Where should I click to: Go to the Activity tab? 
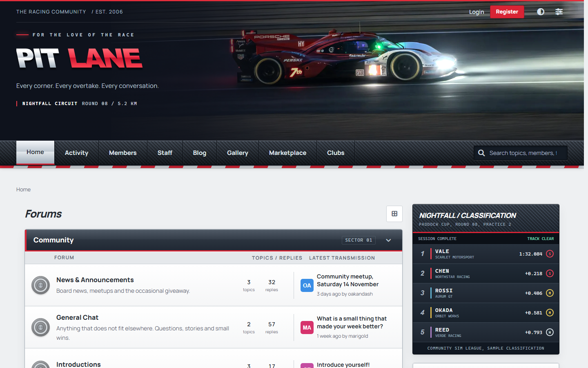(x=76, y=153)
